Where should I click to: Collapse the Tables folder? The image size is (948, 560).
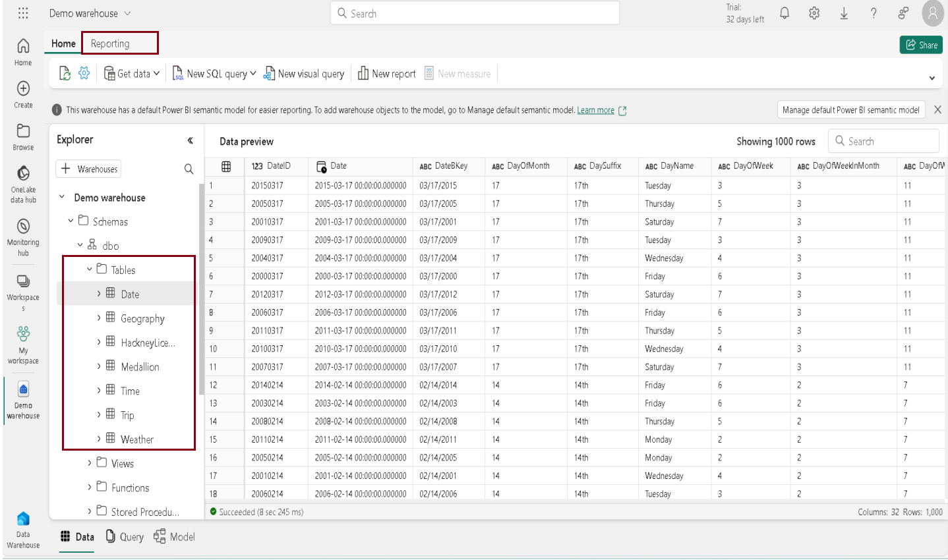click(90, 269)
